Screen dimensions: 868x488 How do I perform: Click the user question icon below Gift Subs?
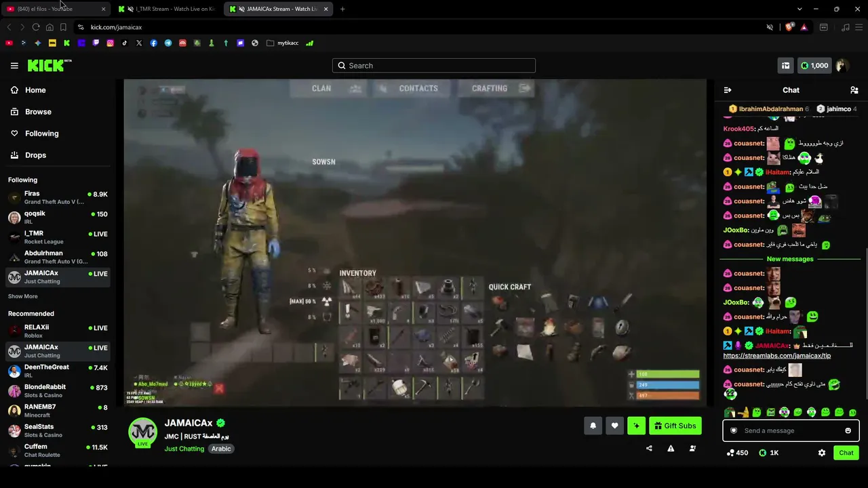pos(692,448)
